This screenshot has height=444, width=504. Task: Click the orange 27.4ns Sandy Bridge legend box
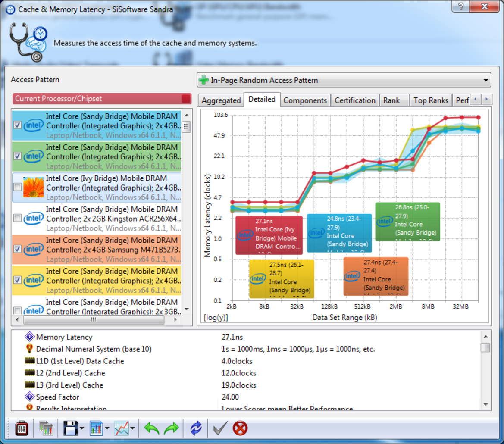coord(376,276)
